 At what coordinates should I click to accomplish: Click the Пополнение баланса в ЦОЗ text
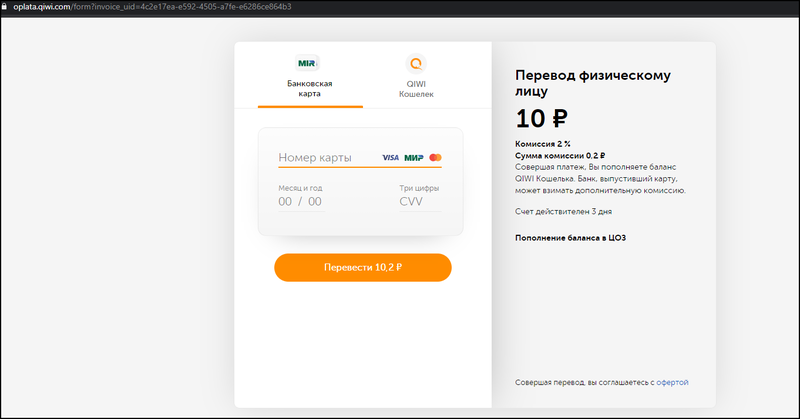pos(570,238)
